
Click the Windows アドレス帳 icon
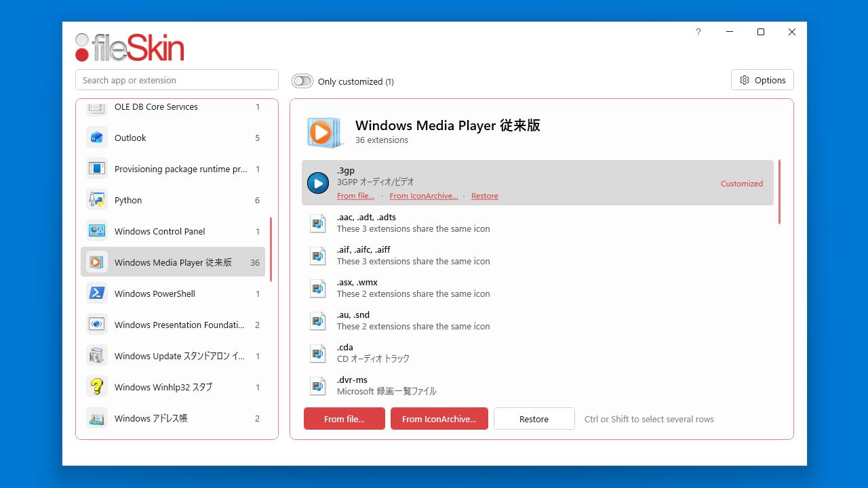pos(97,418)
